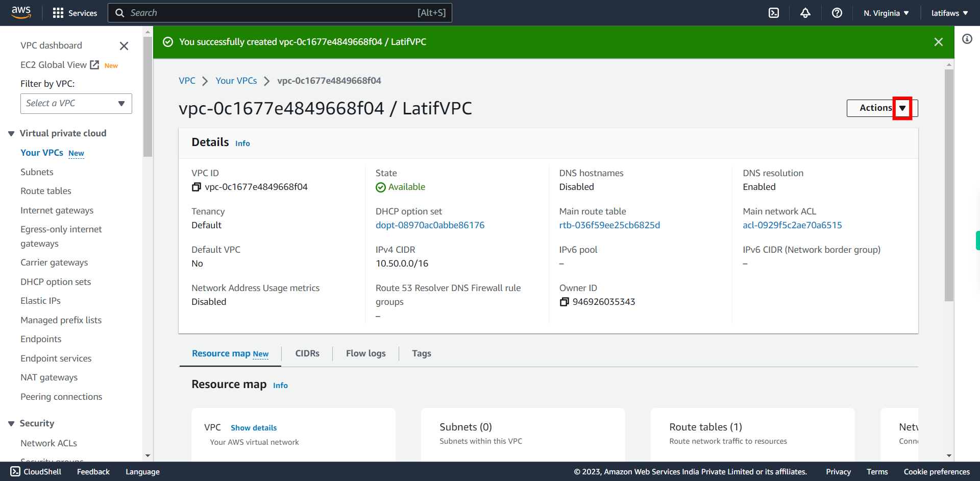Go to Carrier gateways in sidebar
The image size is (980, 481).
point(54,262)
